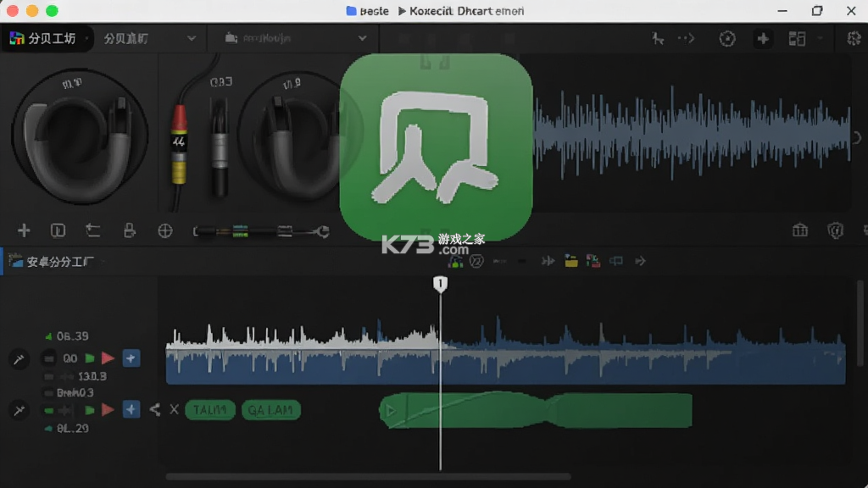868x488 pixels.
Task: Select the blue audio waveform clip
Action: (505, 352)
